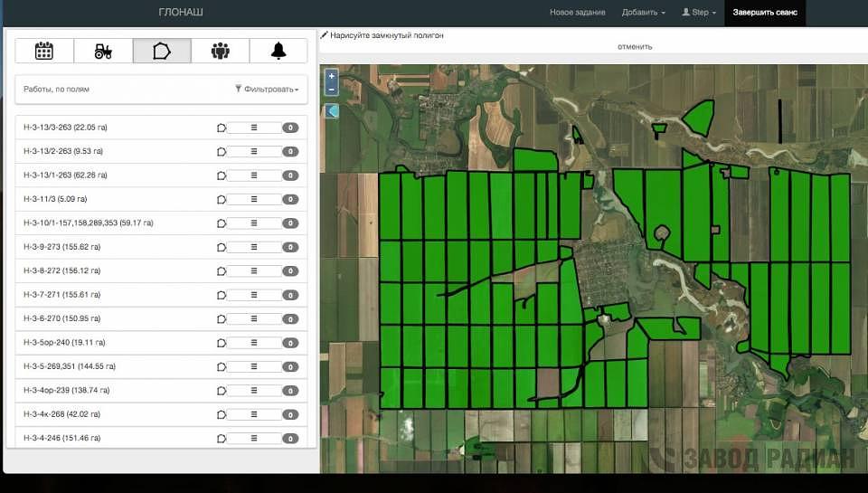
Task: Click polygon icon for field Н-3-11/3
Action: (222, 199)
